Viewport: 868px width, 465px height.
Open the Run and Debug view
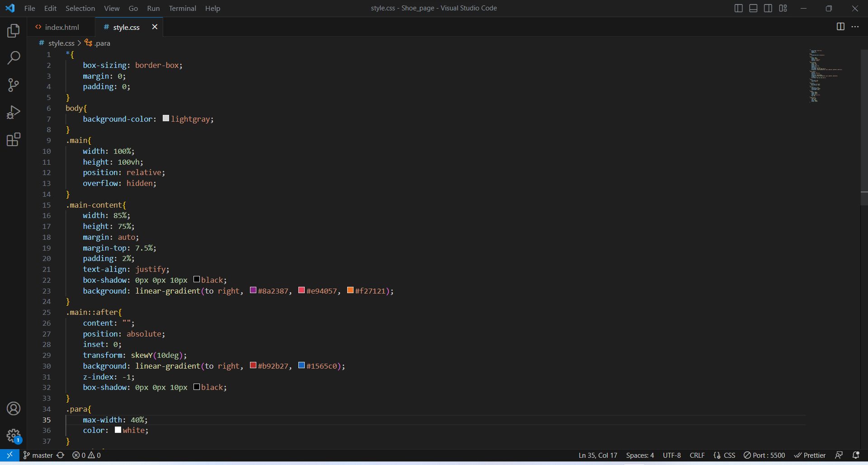tap(13, 112)
